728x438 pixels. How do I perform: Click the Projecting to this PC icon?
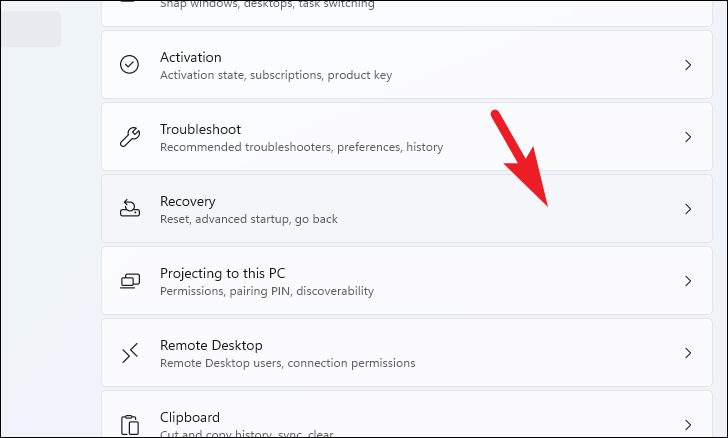tap(130, 281)
